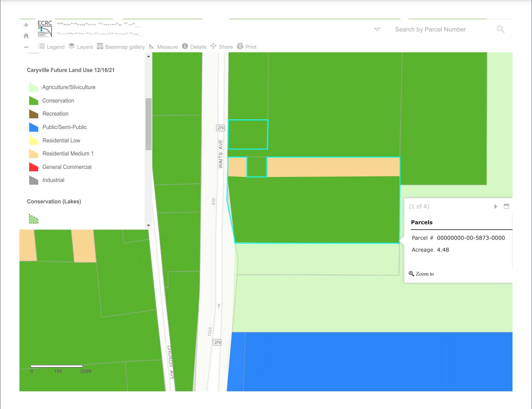Click the home default extent icon
The height and width of the screenshot is (409, 532).
click(26, 36)
